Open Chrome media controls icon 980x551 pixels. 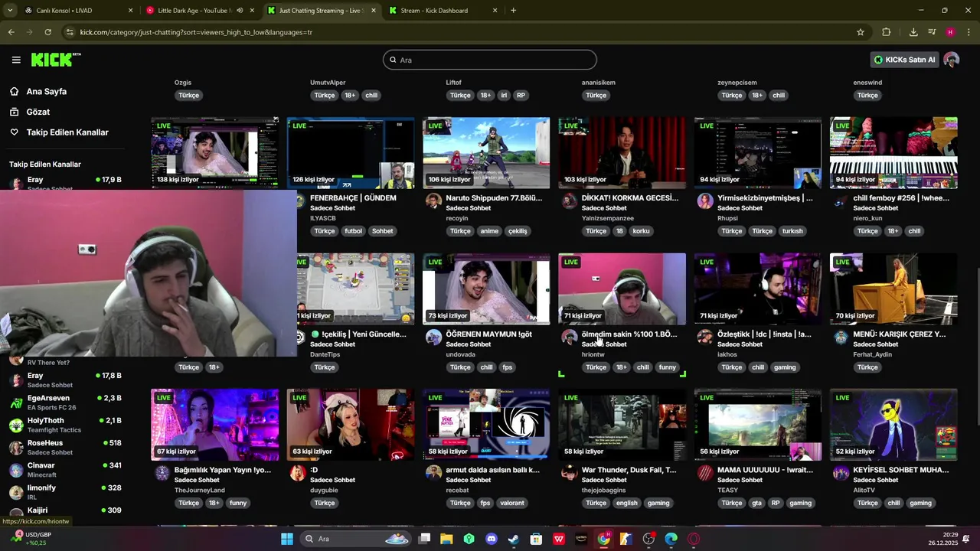pos(932,32)
